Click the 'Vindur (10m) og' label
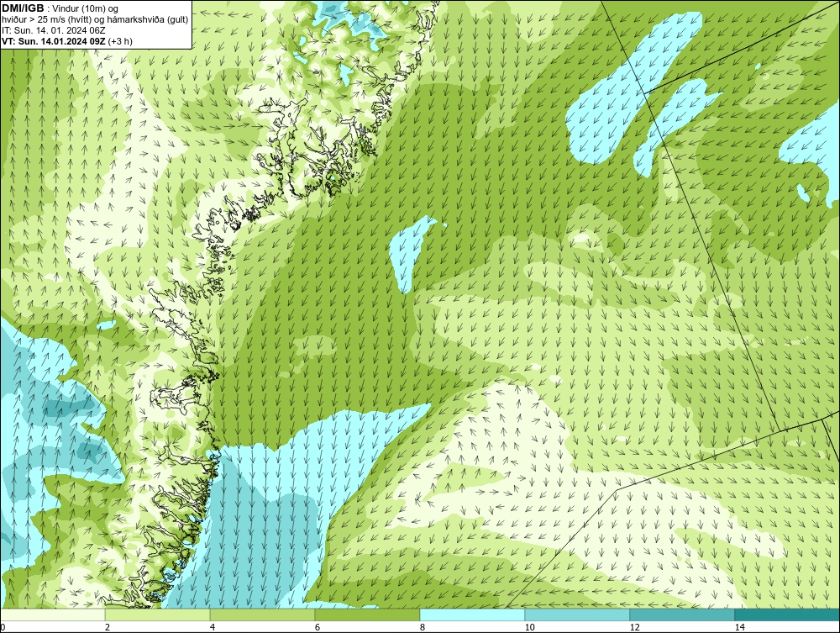 point(86,9)
